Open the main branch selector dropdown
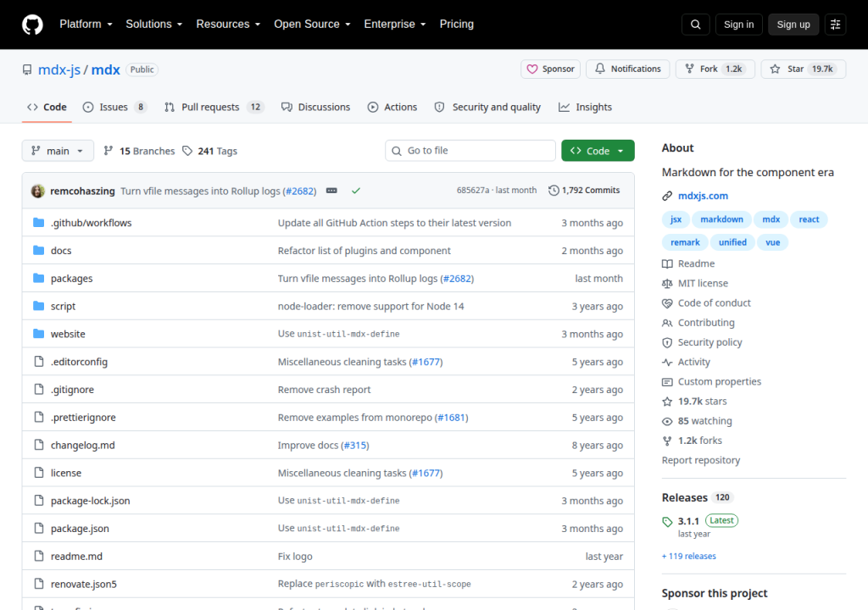 tap(58, 151)
